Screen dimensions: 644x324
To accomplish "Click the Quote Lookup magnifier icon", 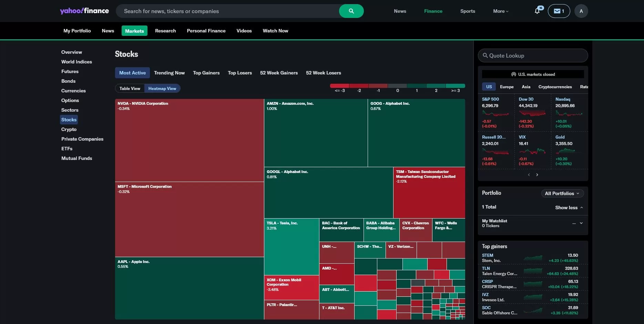I will tap(485, 55).
